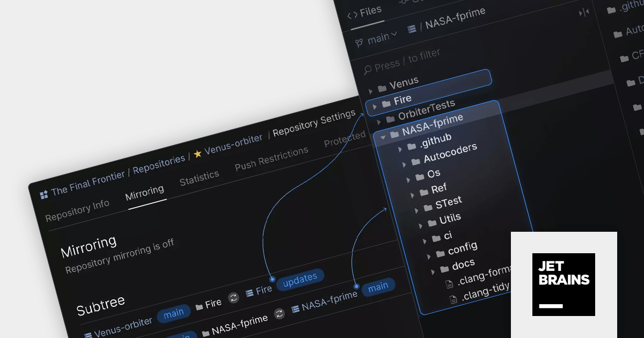This screenshot has height=338, width=644.
Task: Click the STest folder icon
Action: [x=428, y=208]
